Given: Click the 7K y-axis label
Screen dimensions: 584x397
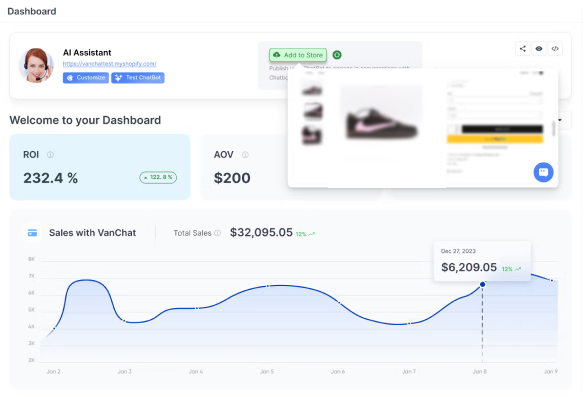Looking at the screenshot, I should 31,276.
